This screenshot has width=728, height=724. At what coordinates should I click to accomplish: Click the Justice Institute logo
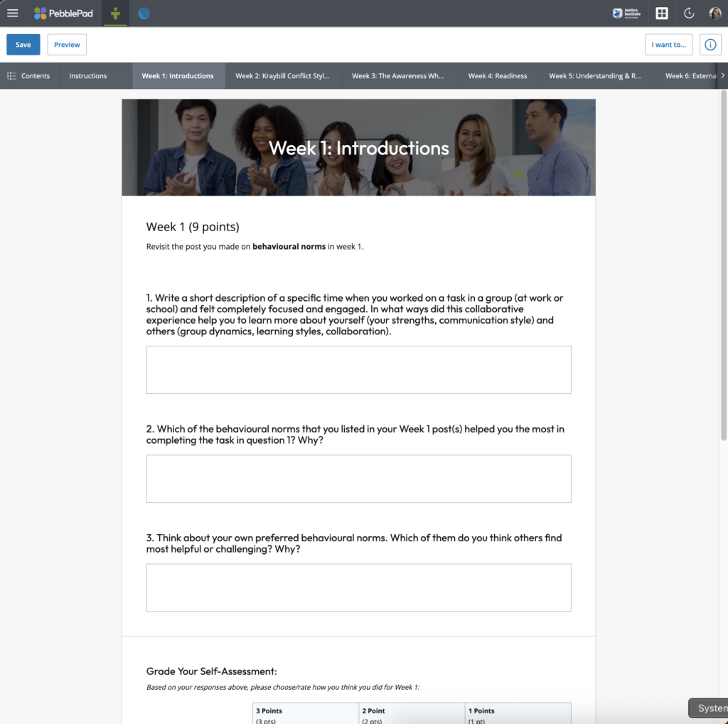pyautogui.click(x=626, y=14)
